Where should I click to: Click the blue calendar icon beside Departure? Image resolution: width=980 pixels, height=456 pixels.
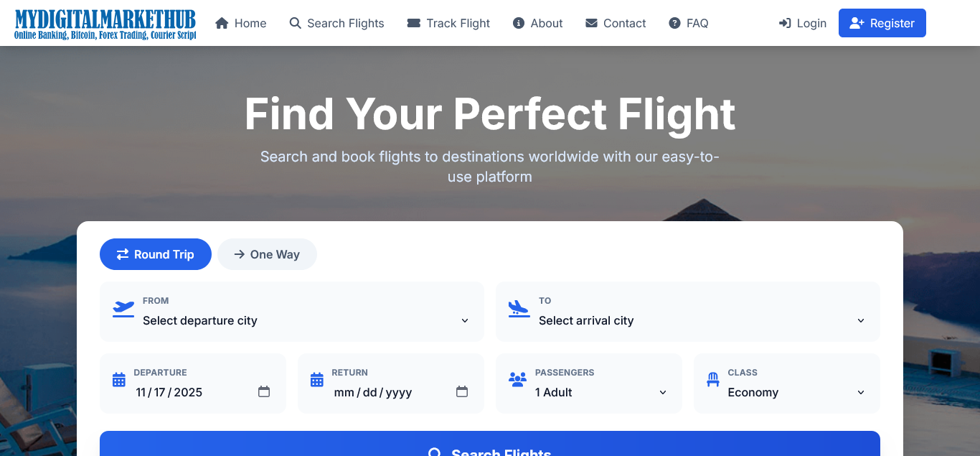tap(119, 380)
